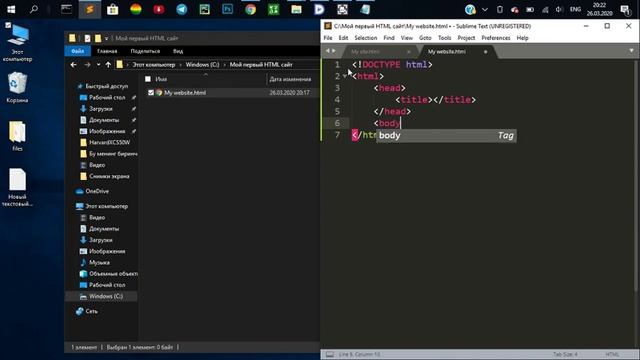The height and width of the screenshot is (360, 640).
Task: Open Снимки экрана folder in sidebar
Action: (109, 176)
